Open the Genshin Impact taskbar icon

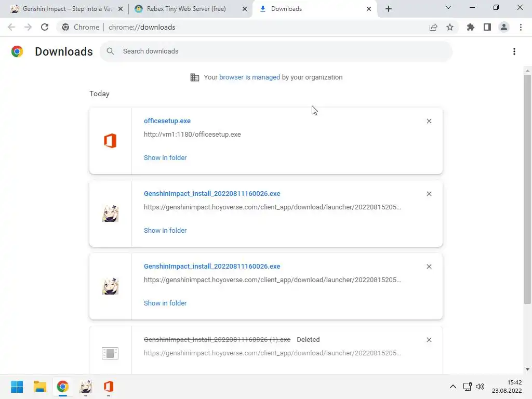point(86,387)
